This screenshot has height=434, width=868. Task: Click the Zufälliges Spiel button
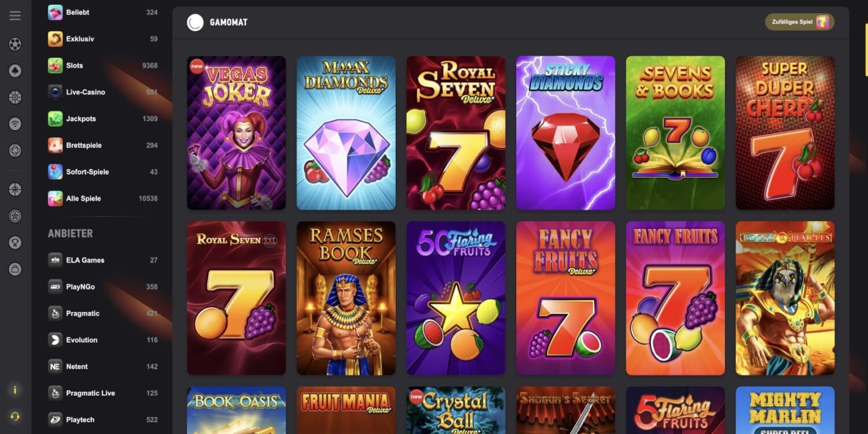pos(800,22)
